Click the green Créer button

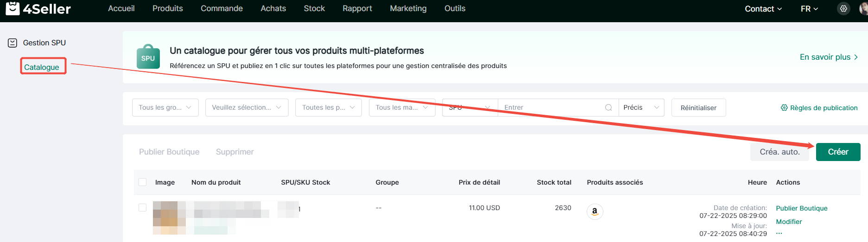pyautogui.click(x=838, y=152)
